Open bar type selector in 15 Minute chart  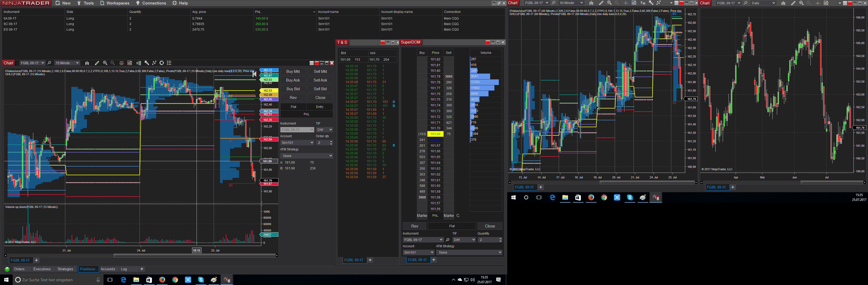coord(87,63)
